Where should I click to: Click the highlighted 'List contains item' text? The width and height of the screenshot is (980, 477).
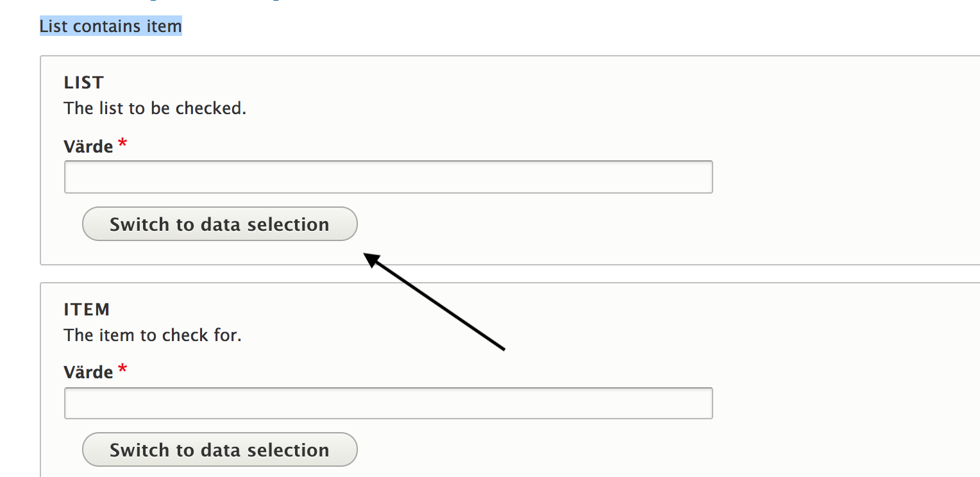click(x=111, y=26)
